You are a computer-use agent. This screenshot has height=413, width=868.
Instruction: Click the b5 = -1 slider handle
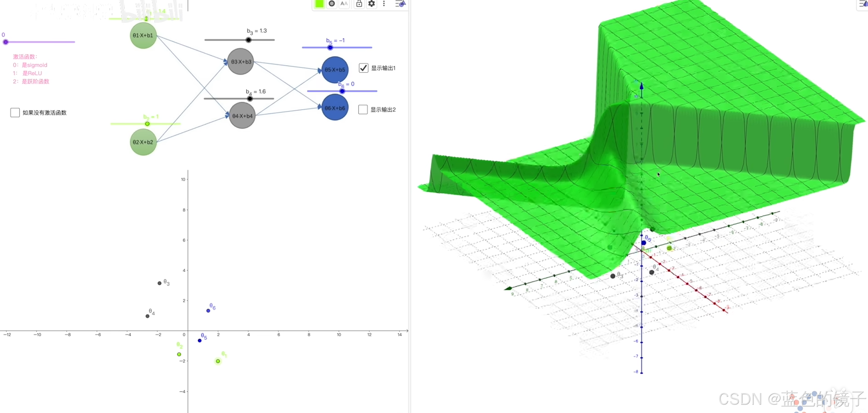click(x=330, y=47)
